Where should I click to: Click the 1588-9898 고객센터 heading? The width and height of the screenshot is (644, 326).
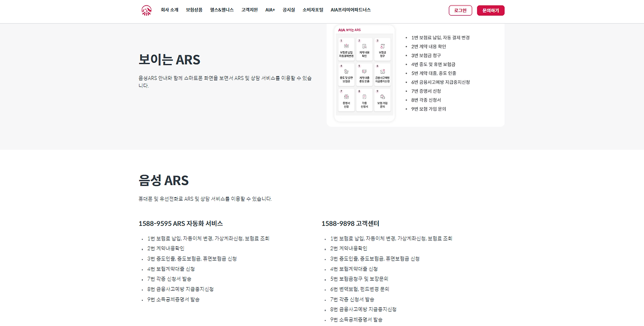351,223
